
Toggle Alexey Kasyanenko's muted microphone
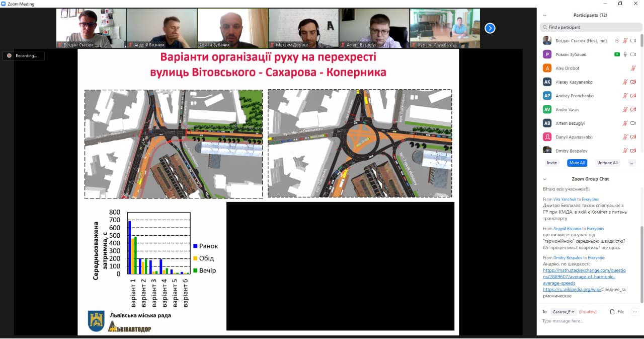pos(625,82)
